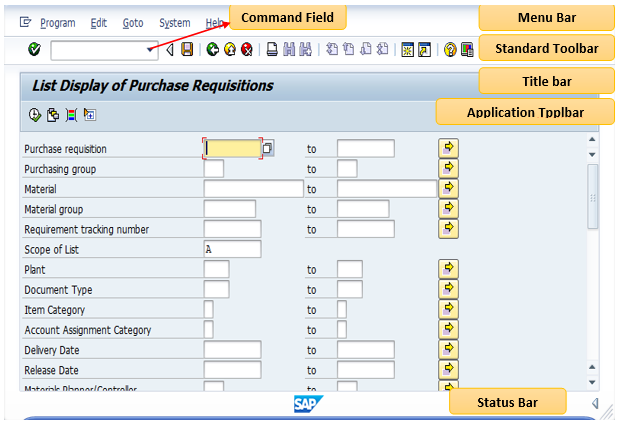The height and width of the screenshot is (424, 621).
Task: Open the Goto menu
Action: click(132, 22)
